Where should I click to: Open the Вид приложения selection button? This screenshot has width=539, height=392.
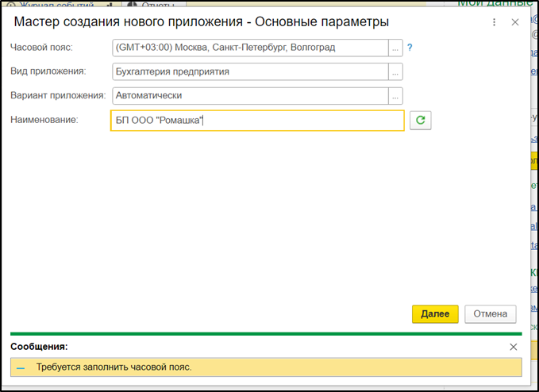click(395, 71)
